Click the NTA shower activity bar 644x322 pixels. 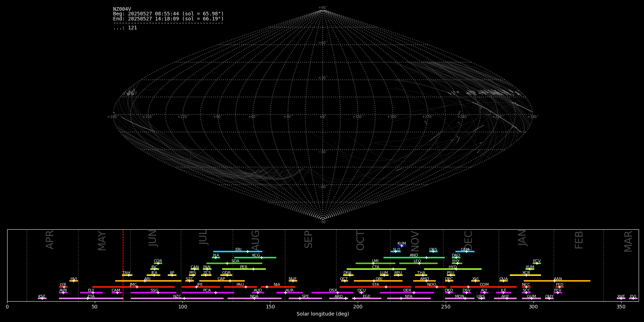409,298
